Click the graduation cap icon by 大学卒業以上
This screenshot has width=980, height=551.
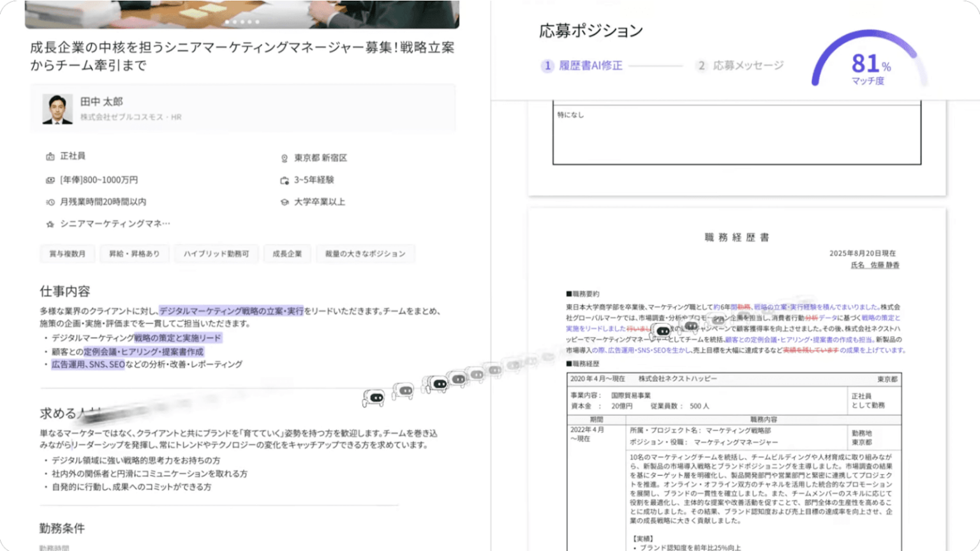pyautogui.click(x=285, y=202)
